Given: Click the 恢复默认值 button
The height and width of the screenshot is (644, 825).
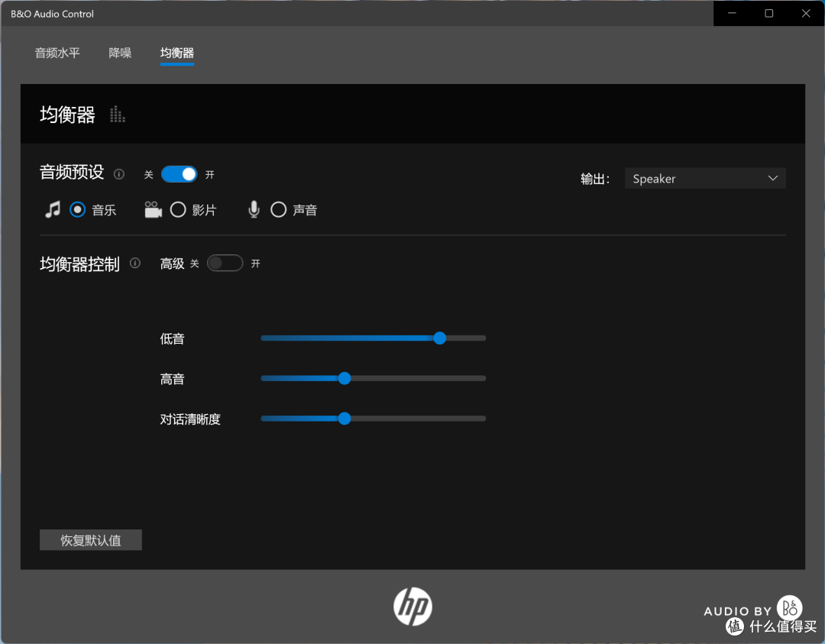Looking at the screenshot, I should click(x=90, y=540).
